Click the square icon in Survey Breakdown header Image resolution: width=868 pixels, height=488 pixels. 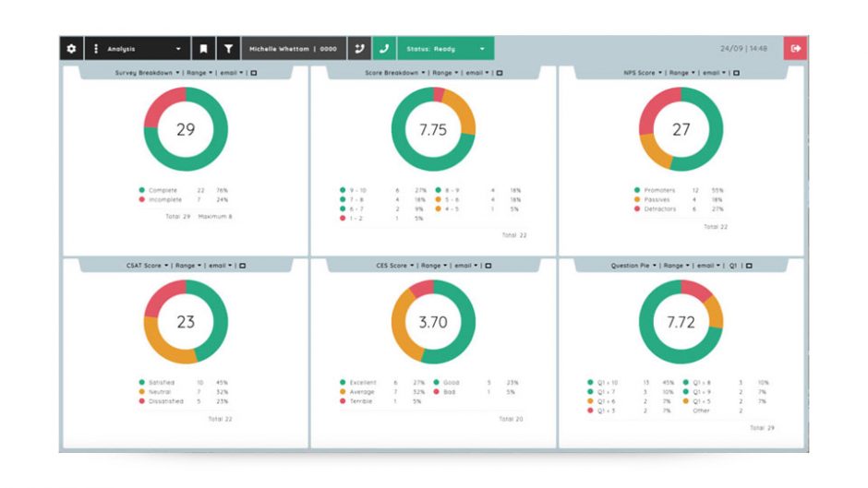[x=254, y=72]
